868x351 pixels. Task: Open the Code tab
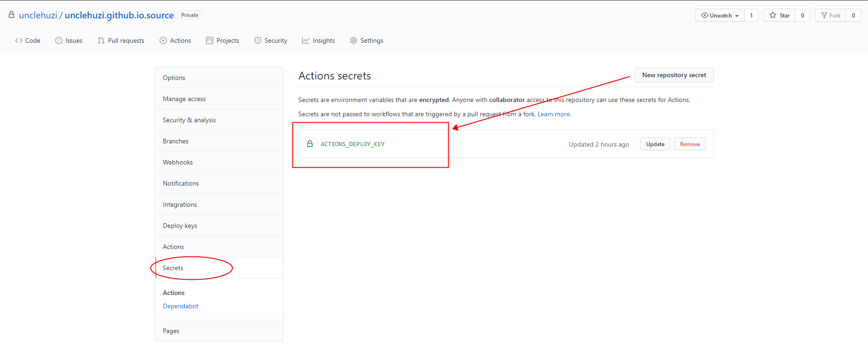pyautogui.click(x=28, y=40)
